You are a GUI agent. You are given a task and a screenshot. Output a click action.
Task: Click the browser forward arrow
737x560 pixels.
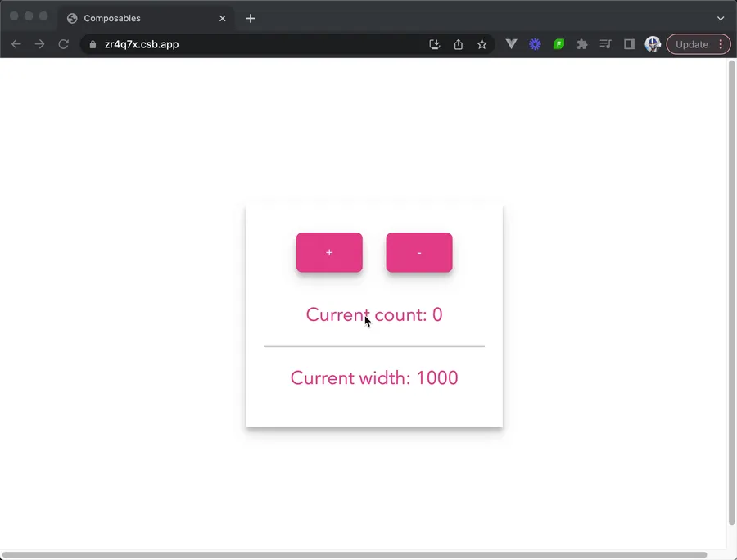pyautogui.click(x=39, y=44)
